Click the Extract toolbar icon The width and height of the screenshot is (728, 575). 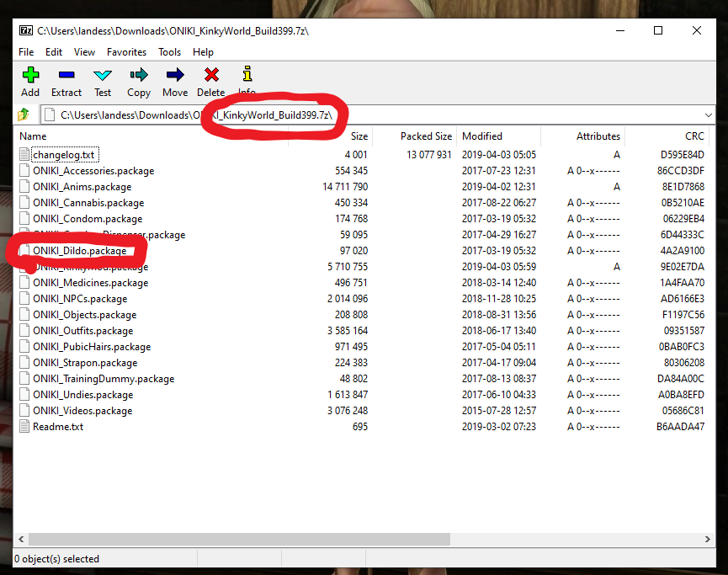pyautogui.click(x=66, y=75)
